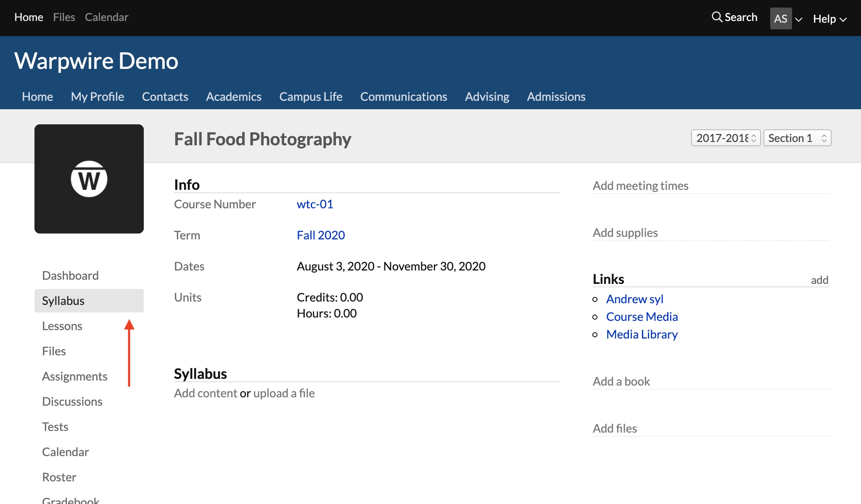861x504 pixels.
Task: Click the Search magnifier icon
Action: tap(717, 17)
